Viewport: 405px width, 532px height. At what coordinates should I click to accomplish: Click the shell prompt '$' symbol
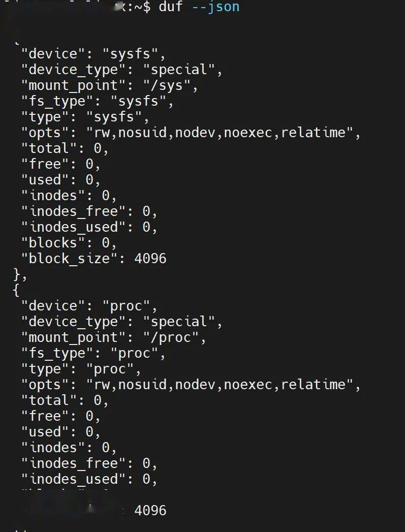point(146,7)
